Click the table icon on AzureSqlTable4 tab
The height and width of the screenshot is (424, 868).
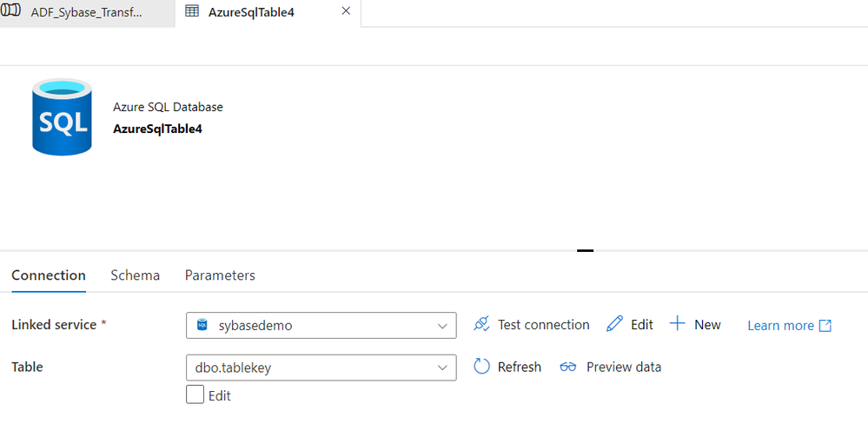coord(192,12)
